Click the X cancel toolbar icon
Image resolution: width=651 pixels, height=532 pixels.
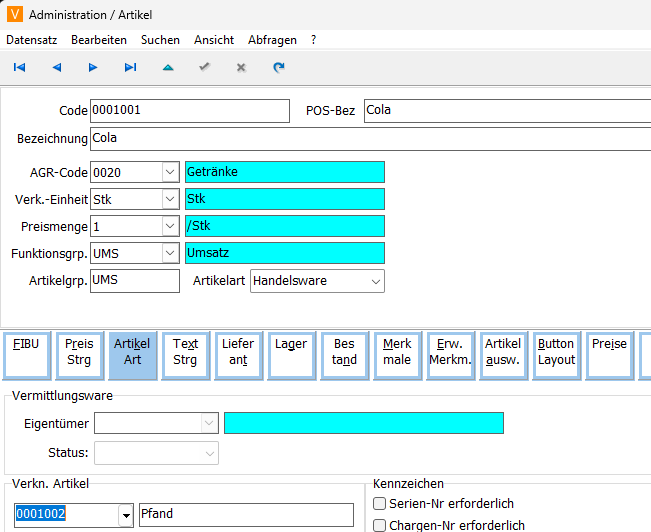241,67
